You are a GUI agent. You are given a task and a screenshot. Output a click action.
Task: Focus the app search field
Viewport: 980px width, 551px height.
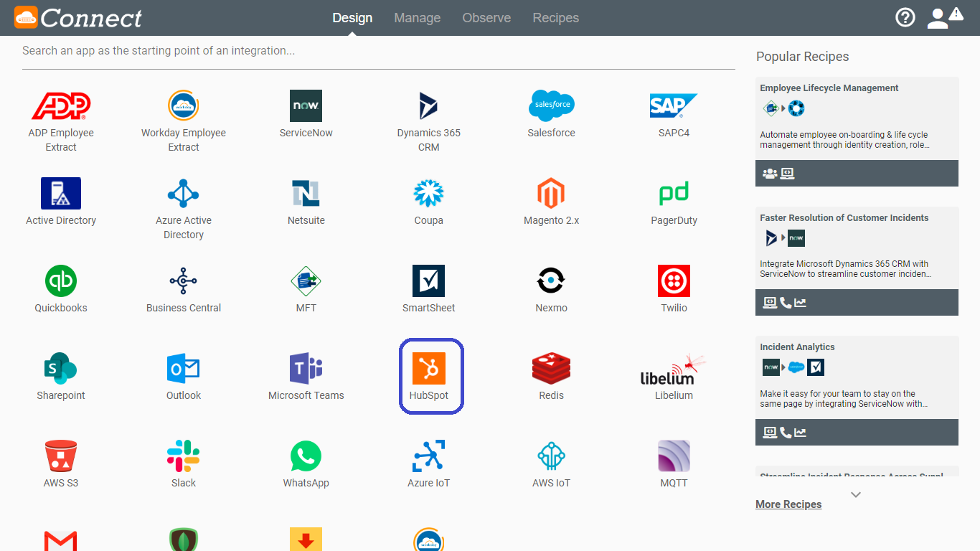tap(379, 51)
